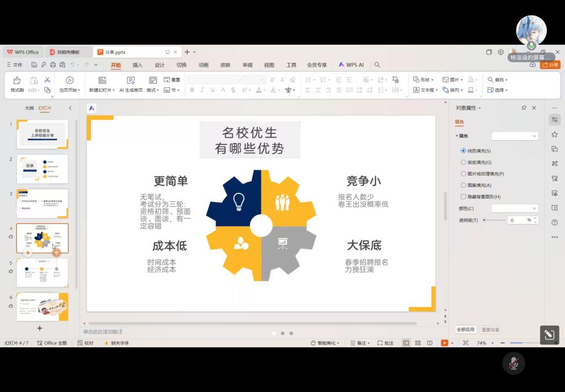Viewport: 565px width, 392px height.
Task: Open the 版式 layout dropdown
Action: point(152,90)
